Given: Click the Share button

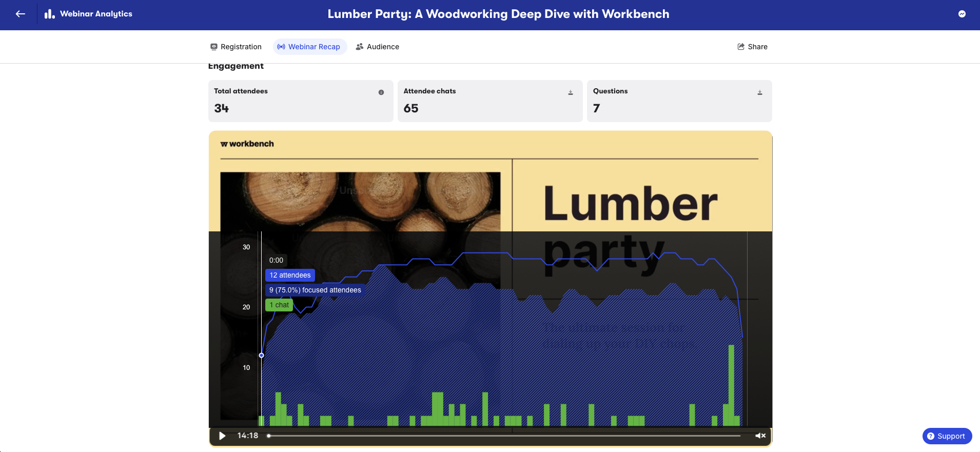Looking at the screenshot, I should [x=753, y=47].
